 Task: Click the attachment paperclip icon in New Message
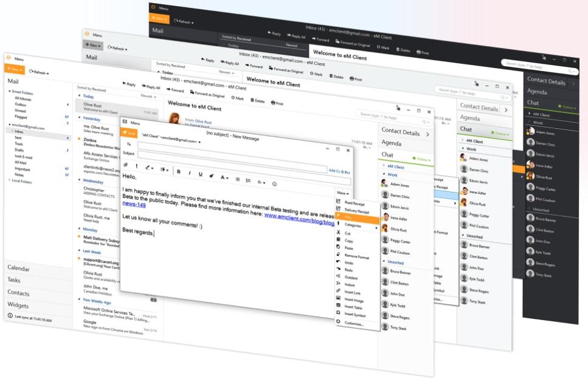(126, 165)
